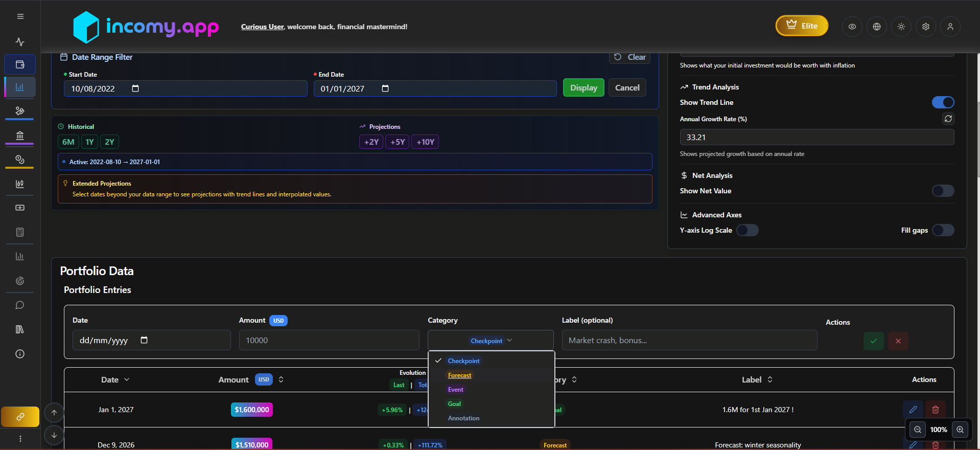Open the user profile icon
The height and width of the screenshot is (450, 980).
pos(950,27)
